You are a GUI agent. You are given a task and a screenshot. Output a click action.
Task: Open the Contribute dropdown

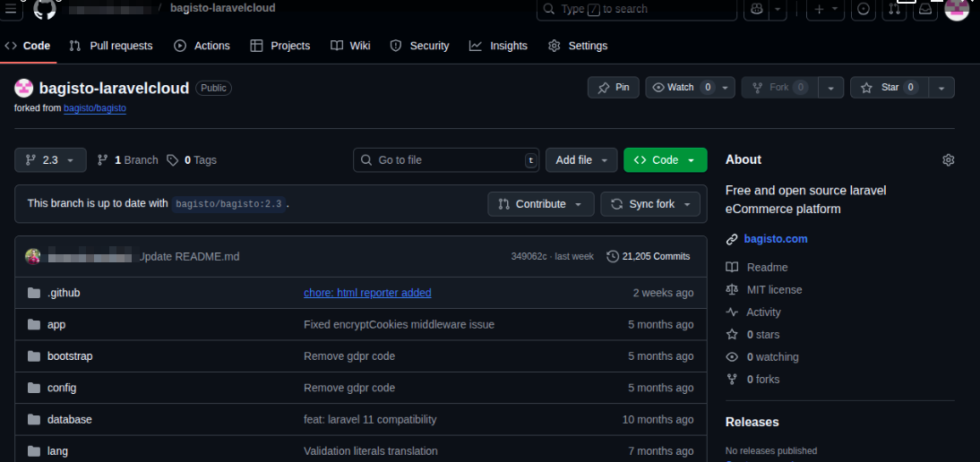541,204
